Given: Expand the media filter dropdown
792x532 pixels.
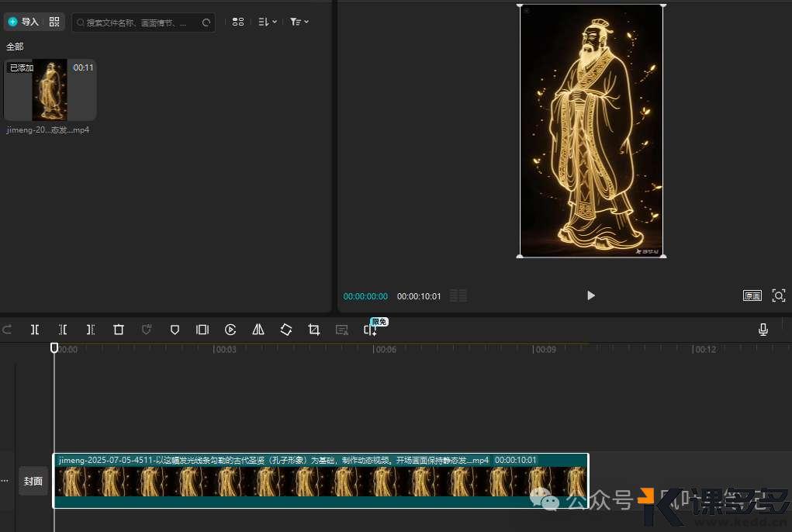Looking at the screenshot, I should coord(299,22).
